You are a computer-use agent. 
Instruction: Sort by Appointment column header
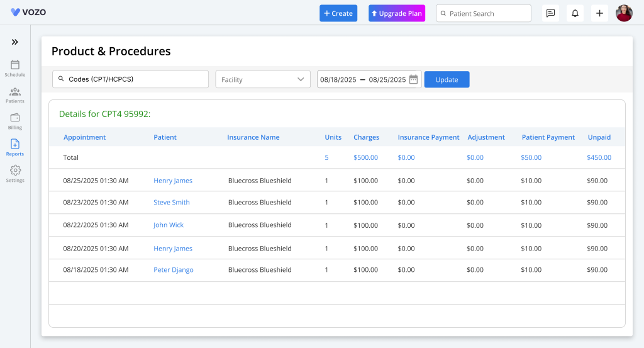tap(84, 137)
